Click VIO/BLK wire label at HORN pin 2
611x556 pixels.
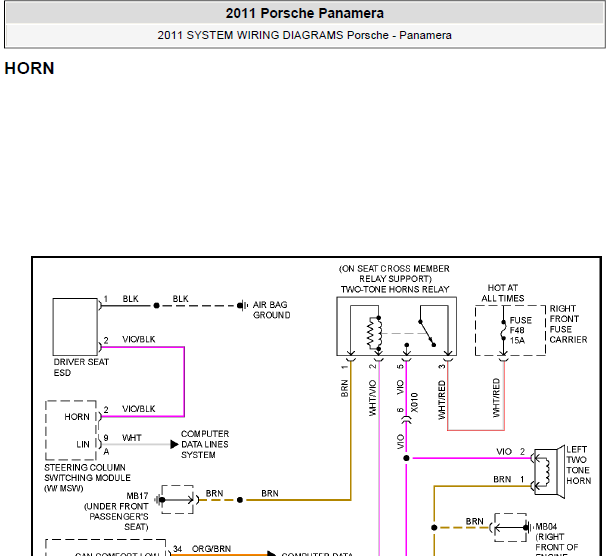tap(139, 409)
